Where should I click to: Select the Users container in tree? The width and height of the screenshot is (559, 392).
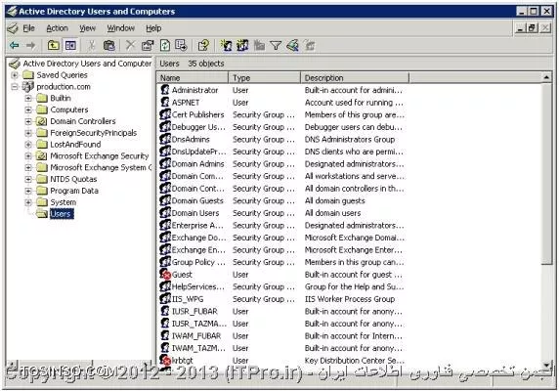click(x=61, y=214)
